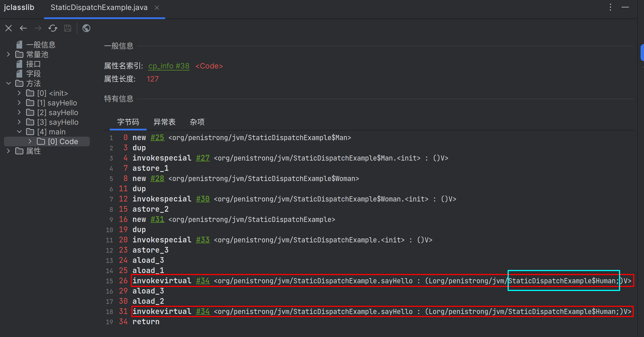Viewport: 644px width, 337px height.
Task: Expand the [0] <init> method
Action: (x=19, y=93)
